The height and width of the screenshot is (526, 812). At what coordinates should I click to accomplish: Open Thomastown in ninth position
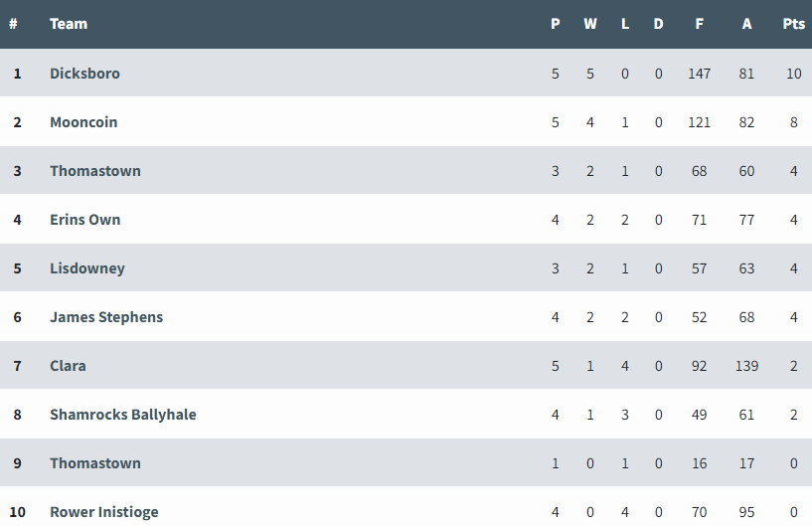point(95,463)
